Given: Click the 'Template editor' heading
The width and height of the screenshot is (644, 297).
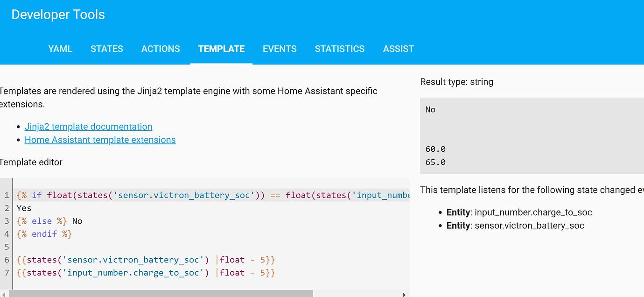Looking at the screenshot, I should tap(31, 162).
